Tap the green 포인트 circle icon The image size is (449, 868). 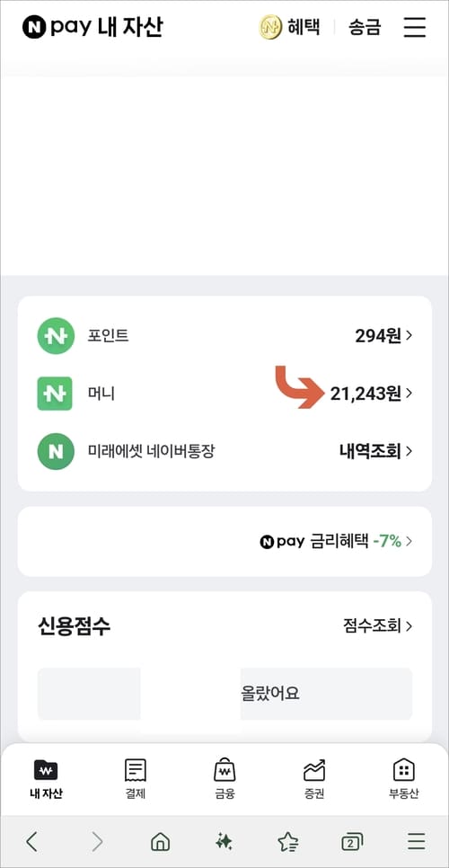coord(56,335)
